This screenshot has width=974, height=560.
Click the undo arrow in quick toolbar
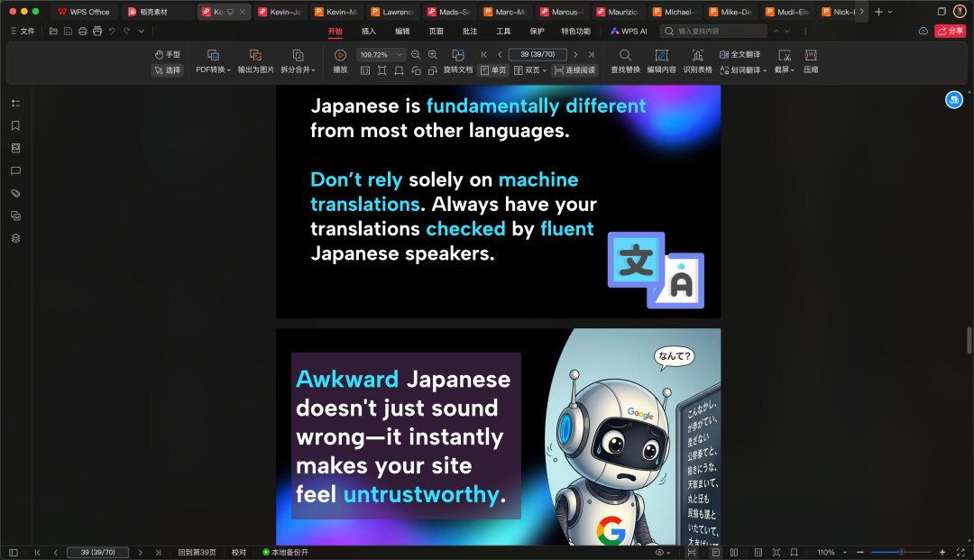(x=112, y=31)
